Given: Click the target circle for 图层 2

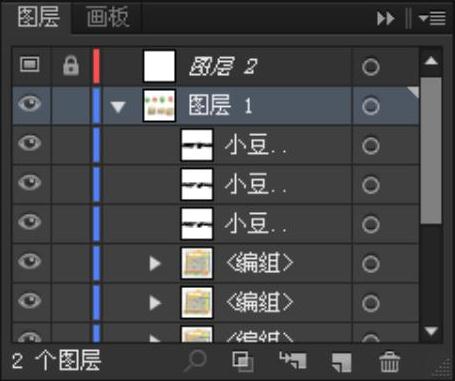Looking at the screenshot, I should (370, 67).
